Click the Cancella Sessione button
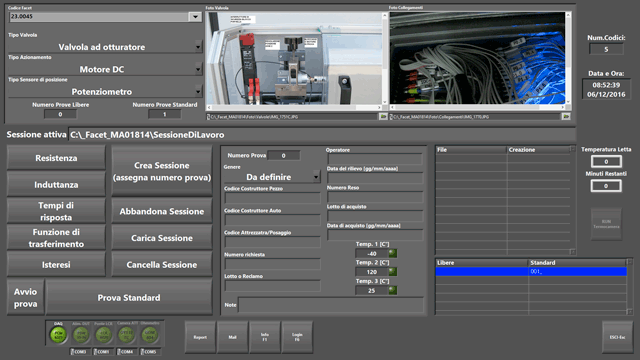640x360 pixels. click(x=162, y=264)
